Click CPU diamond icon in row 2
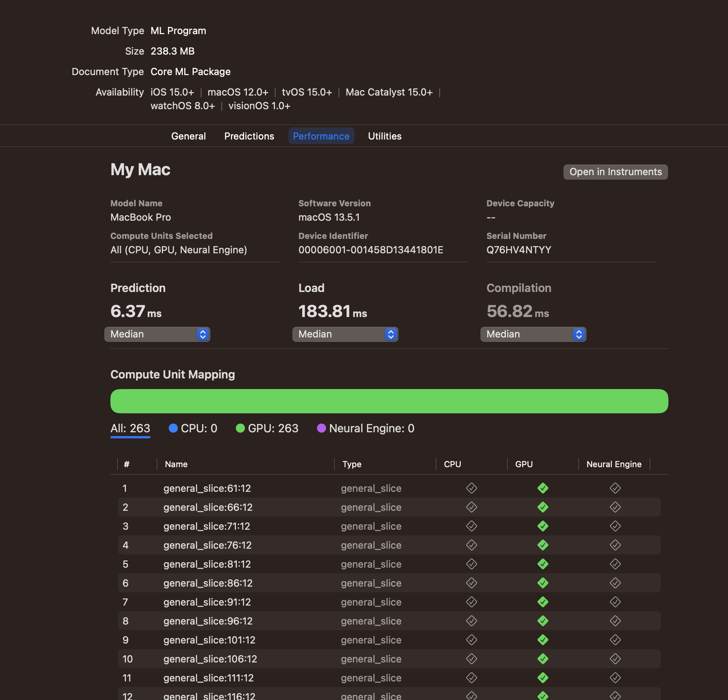The height and width of the screenshot is (700, 728). (471, 507)
